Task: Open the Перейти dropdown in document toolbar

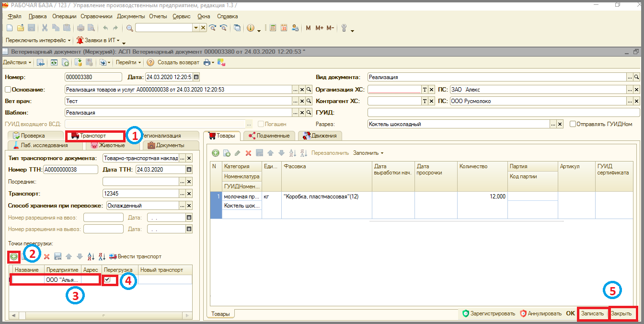Action: click(x=128, y=62)
